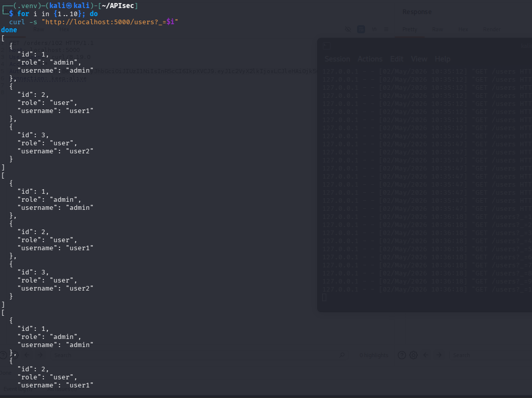Click the first 10:35:12 GET /users log line

[x=427, y=72]
